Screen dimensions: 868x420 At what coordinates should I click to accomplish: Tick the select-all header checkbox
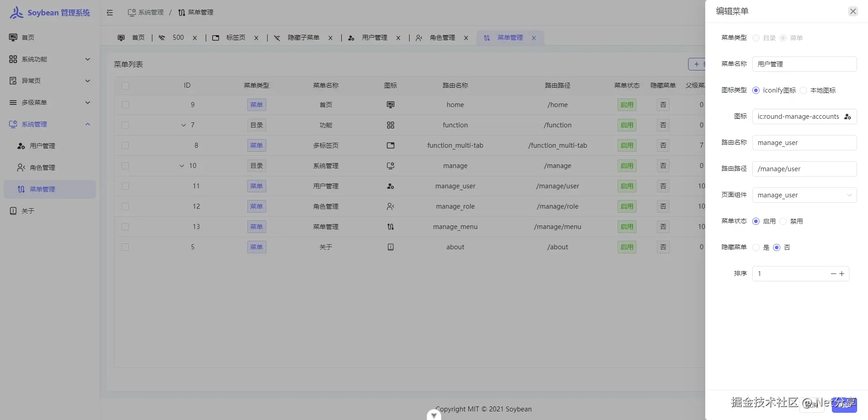pyautogui.click(x=125, y=86)
